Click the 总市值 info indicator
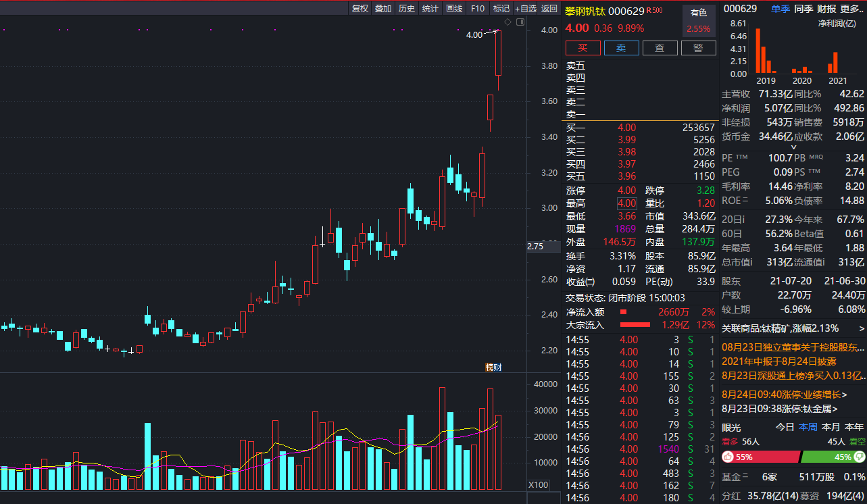867x504 pixels. click(x=752, y=263)
